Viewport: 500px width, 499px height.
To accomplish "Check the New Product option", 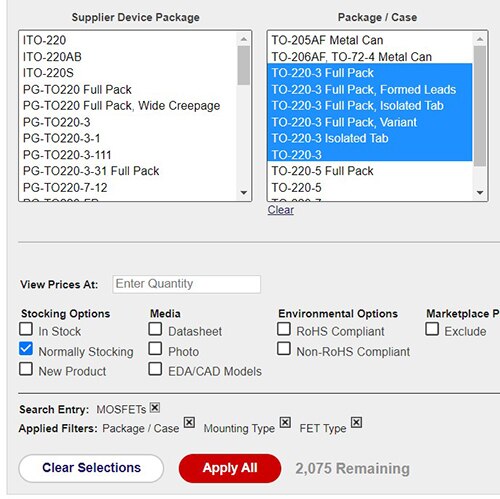I will (x=26, y=369).
